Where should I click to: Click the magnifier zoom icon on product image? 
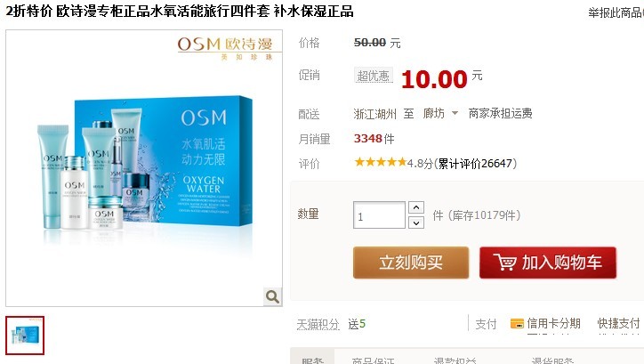tap(272, 296)
